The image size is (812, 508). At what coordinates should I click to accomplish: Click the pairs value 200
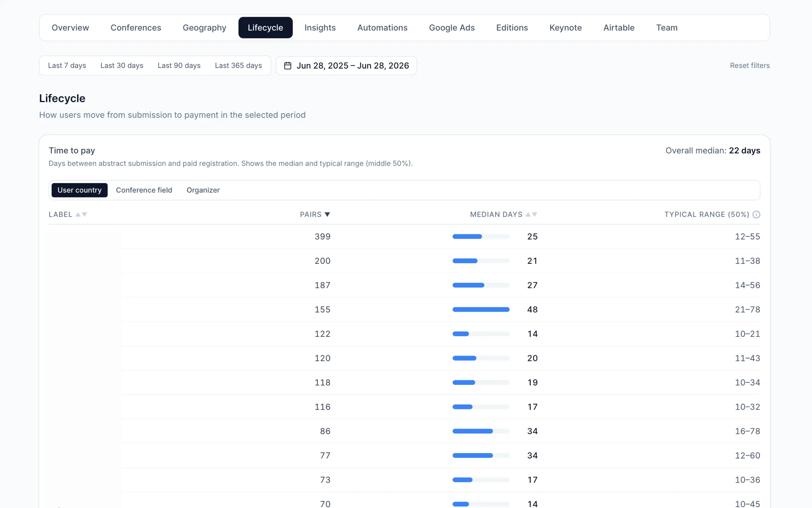(323, 261)
